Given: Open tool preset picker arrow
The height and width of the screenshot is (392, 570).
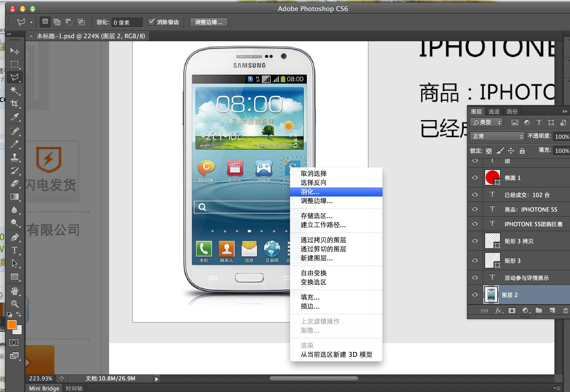Looking at the screenshot, I should [31, 22].
